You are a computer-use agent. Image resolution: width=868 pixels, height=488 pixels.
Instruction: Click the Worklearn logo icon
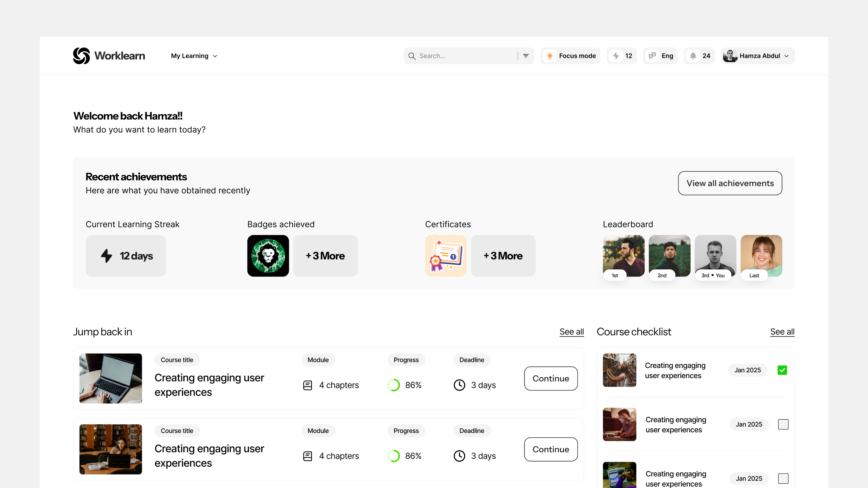pos(81,56)
